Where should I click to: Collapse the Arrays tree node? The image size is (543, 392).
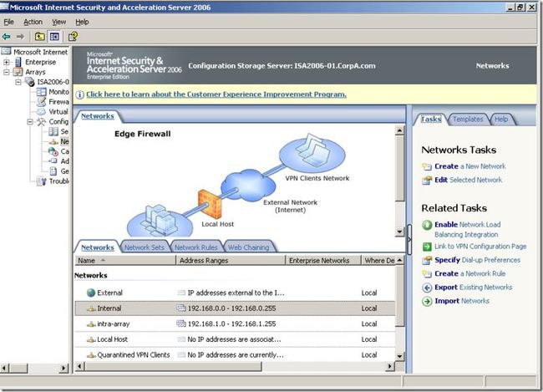[x=6, y=72]
